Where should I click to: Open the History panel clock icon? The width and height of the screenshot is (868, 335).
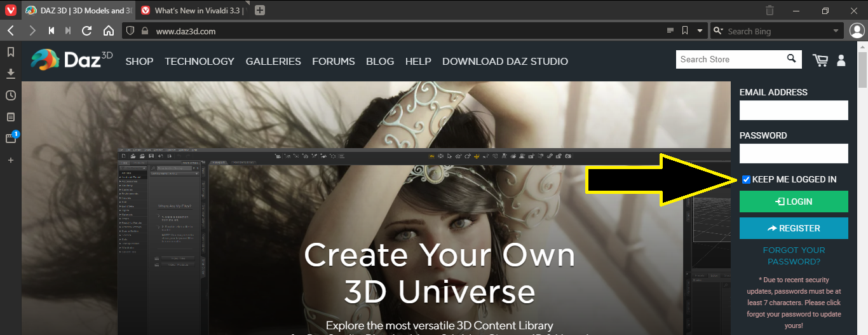[x=11, y=95]
